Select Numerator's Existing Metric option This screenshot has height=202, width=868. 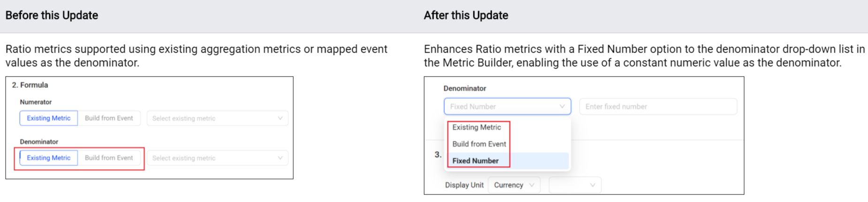click(x=48, y=118)
